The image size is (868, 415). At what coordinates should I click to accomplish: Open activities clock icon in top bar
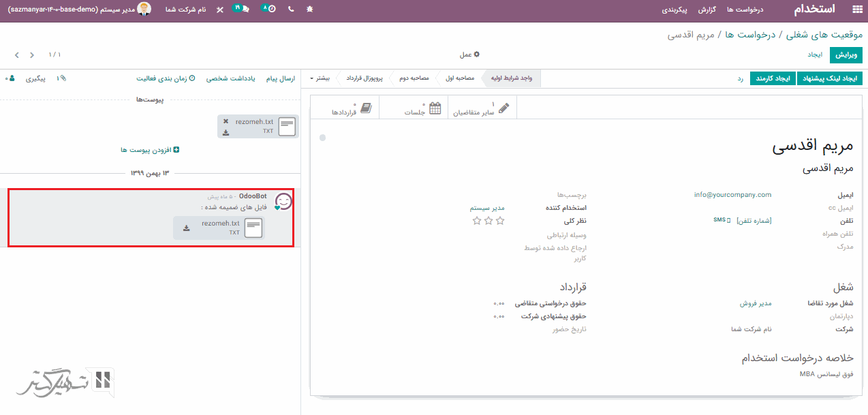269,10
